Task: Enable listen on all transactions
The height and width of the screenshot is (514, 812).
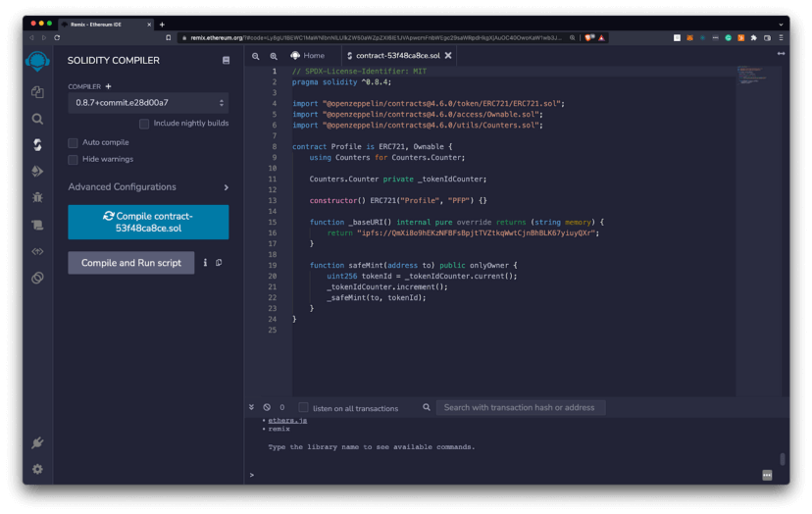Action: pyautogui.click(x=303, y=407)
